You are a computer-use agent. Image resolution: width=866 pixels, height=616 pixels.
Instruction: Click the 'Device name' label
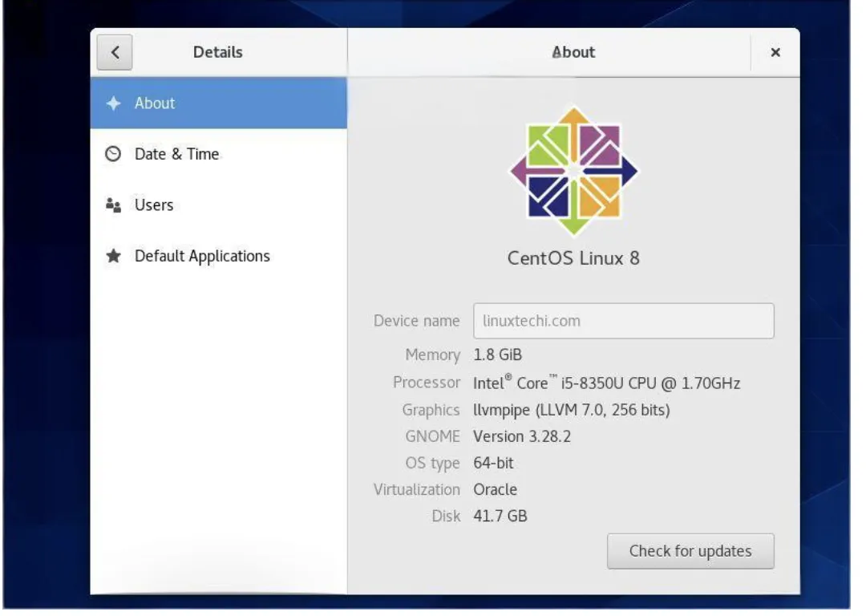(x=416, y=321)
